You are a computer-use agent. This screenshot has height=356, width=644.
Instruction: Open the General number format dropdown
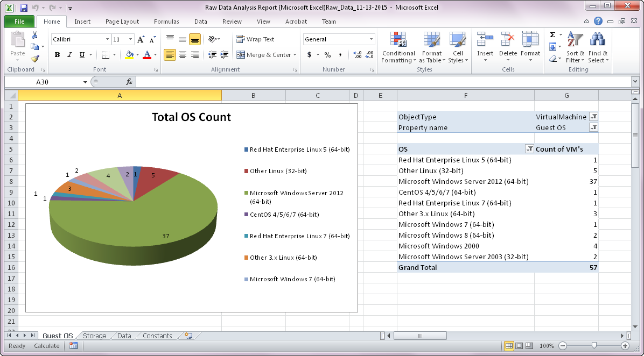pos(371,39)
